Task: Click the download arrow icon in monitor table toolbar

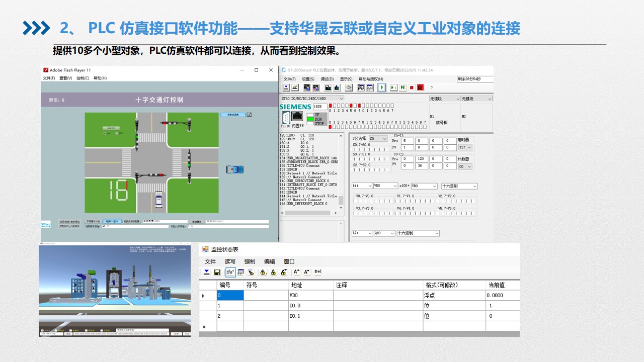Action: click(206, 272)
